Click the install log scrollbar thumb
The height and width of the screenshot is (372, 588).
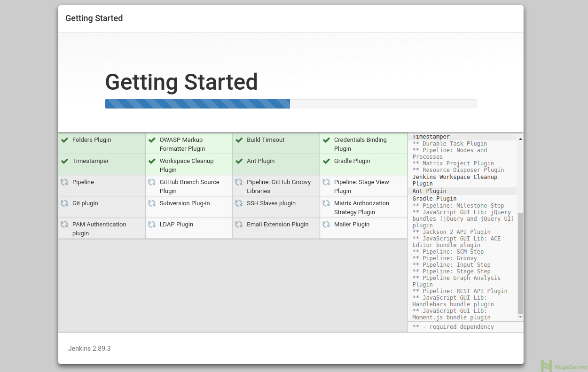(x=520, y=263)
